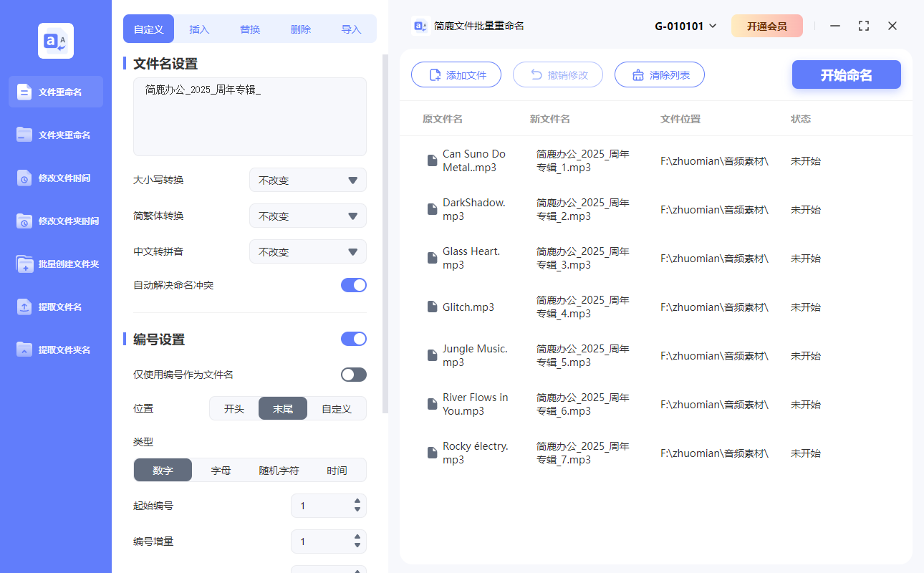924x573 pixels.
Task: Open the 文件夹重命名 tool in sidebar
Action: (x=55, y=135)
